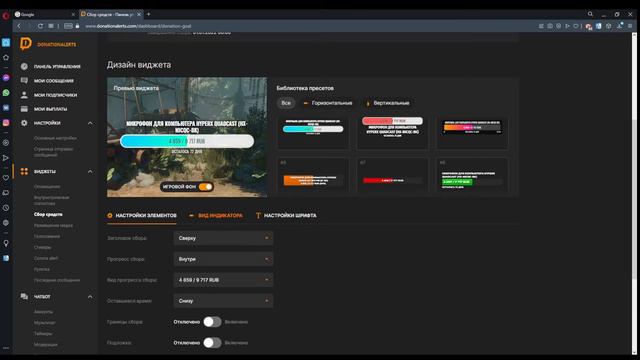Open Таймеры chatbot link
640x360 pixels.
click(x=43, y=334)
